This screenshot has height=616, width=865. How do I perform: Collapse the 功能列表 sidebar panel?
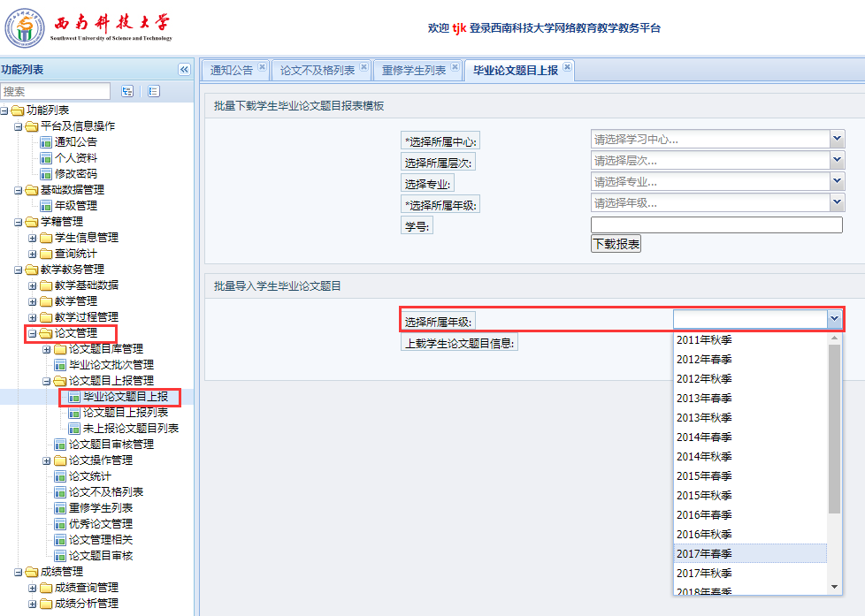(184, 70)
